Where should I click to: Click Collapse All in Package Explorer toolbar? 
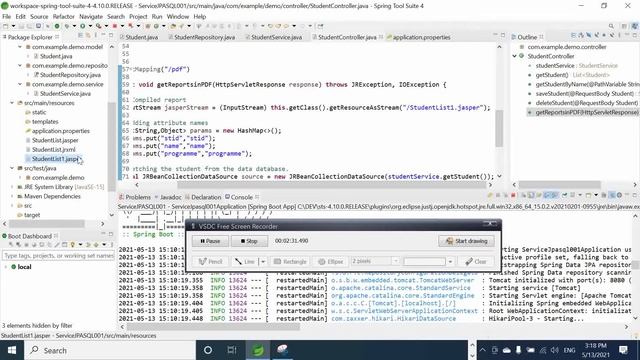pos(80,36)
